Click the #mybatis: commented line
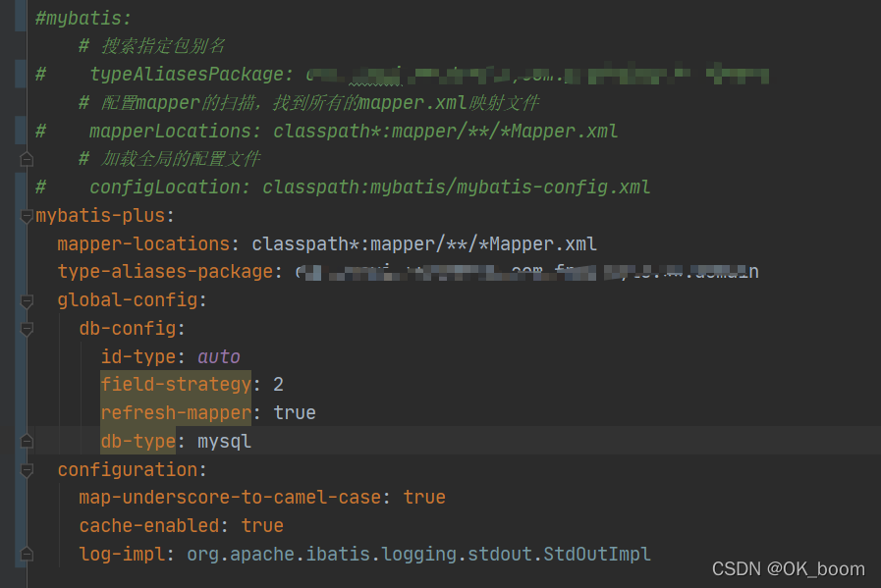This screenshot has width=881, height=588. [x=83, y=18]
